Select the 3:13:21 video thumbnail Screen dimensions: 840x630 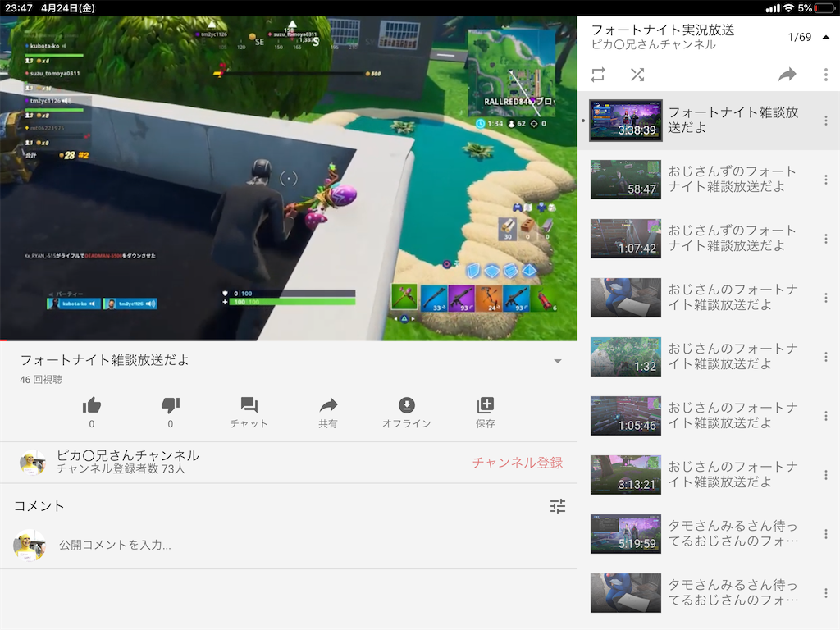pyautogui.click(x=626, y=475)
